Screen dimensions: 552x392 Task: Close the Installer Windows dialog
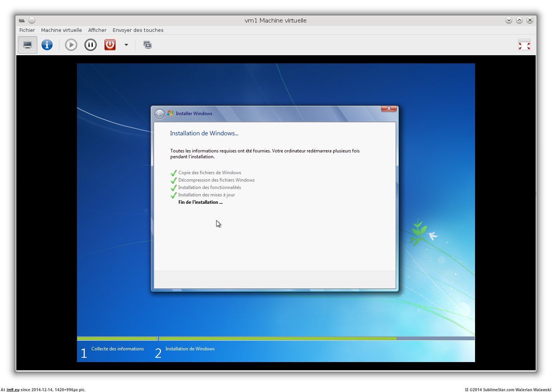[x=389, y=109]
